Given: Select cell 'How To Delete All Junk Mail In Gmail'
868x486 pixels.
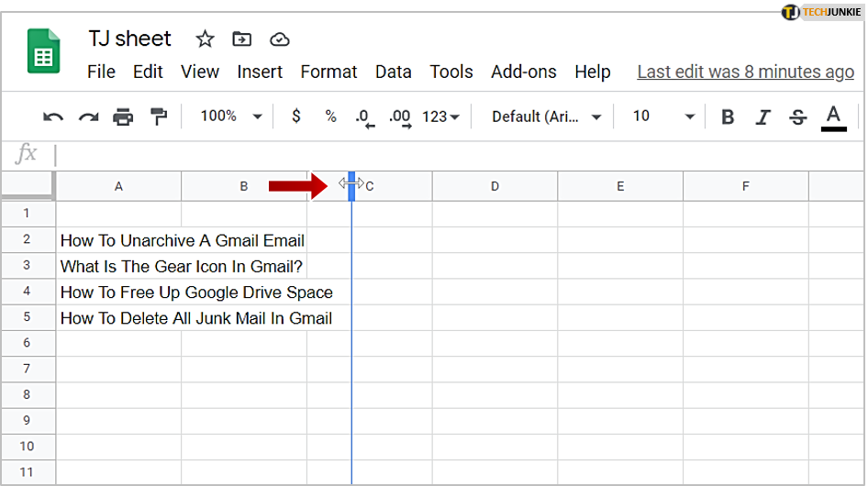Looking at the screenshot, I should 196,318.
